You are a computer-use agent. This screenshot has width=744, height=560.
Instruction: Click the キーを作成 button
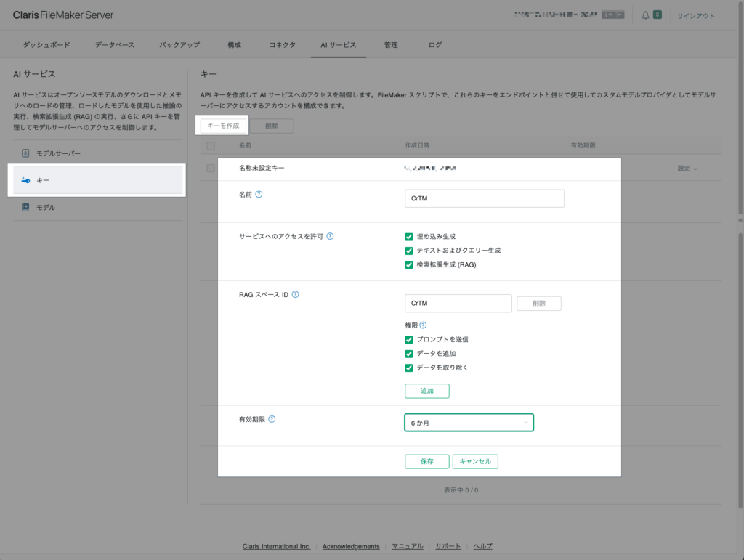[x=223, y=126]
